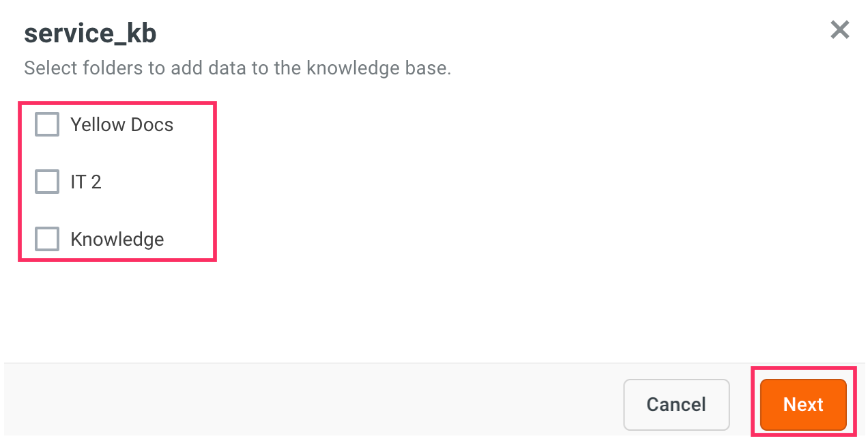The width and height of the screenshot is (868, 441).
Task: Toggle the middle folder checkbox, IT 2
Action: [x=47, y=182]
